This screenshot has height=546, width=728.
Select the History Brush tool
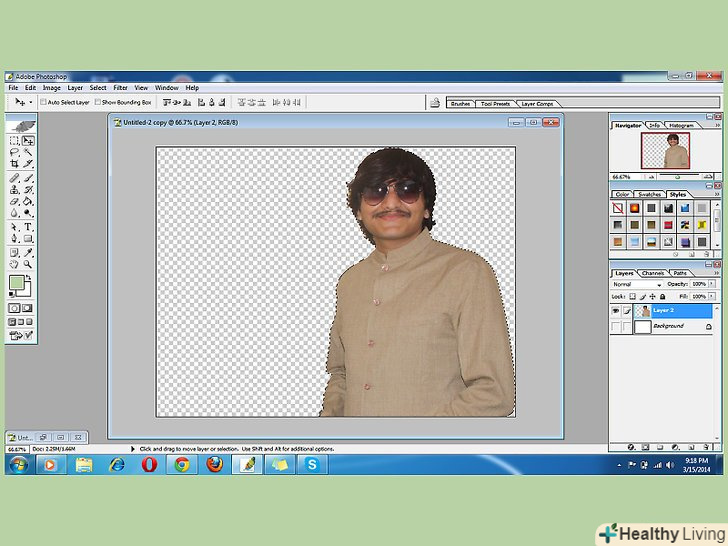click(28, 189)
